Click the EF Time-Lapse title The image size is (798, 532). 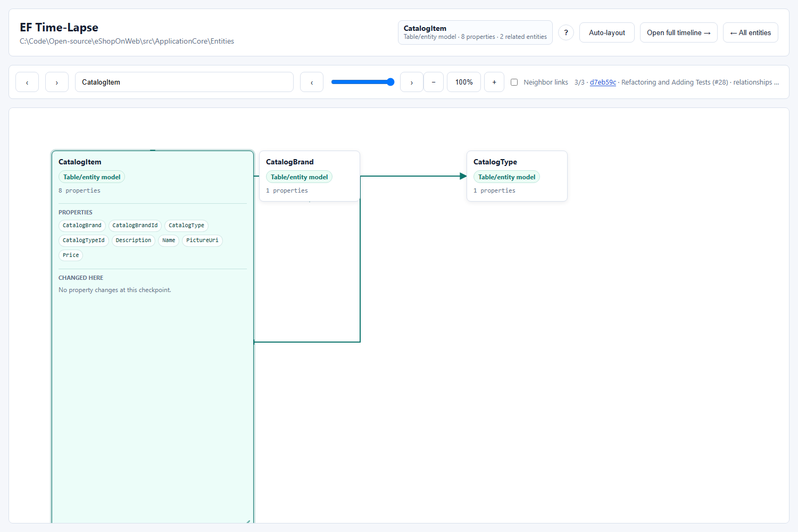click(x=59, y=27)
